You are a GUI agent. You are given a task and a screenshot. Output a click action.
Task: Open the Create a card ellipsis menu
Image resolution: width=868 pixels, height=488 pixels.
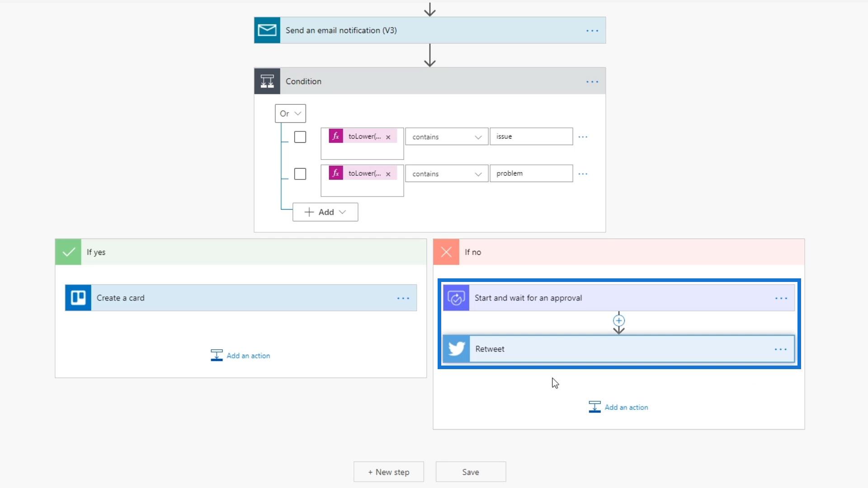[x=403, y=298]
